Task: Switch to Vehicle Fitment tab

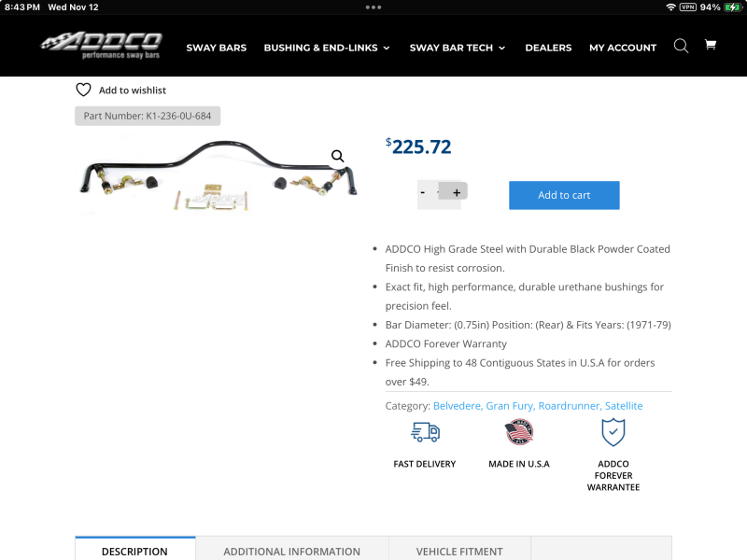Action: tap(459, 551)
